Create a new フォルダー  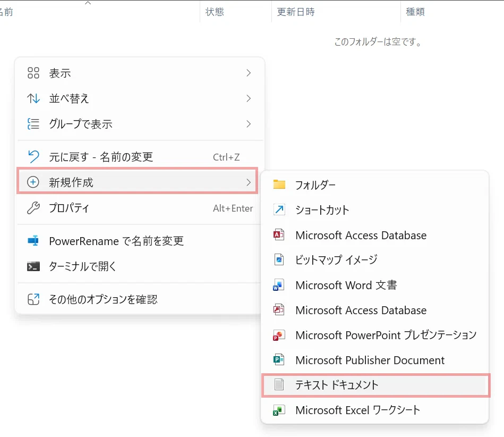(375, 184)
